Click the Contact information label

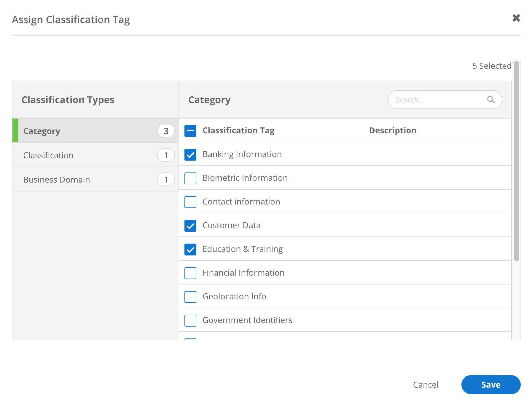241,202
